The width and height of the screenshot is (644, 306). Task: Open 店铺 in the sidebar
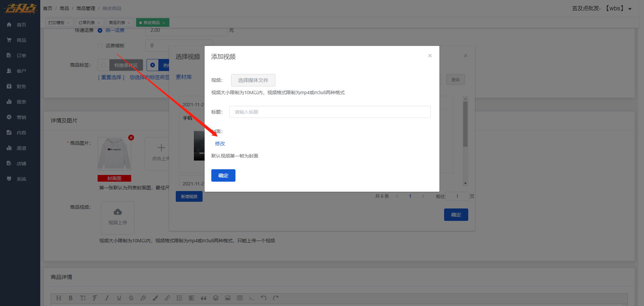[20, 164]
